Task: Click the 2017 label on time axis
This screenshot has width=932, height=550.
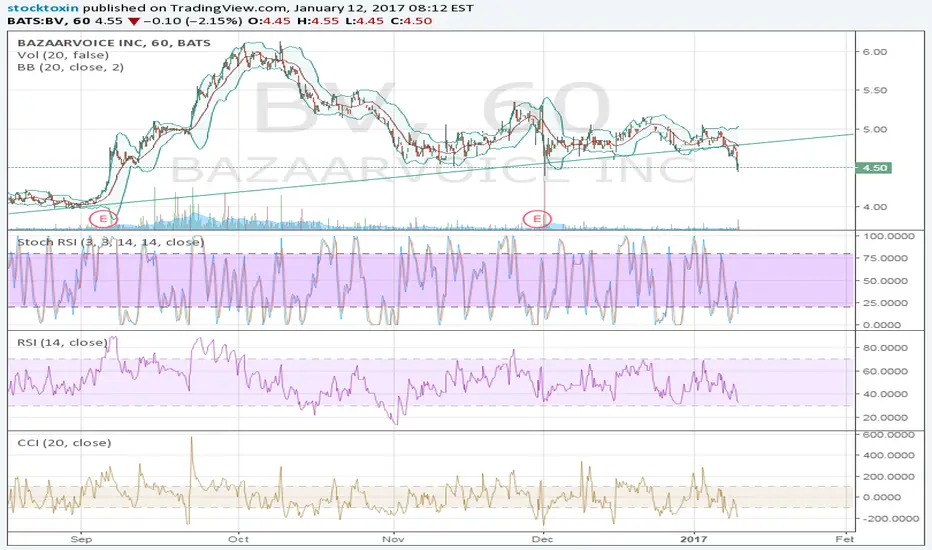Action: pyautogui.click(x=694, y=539)
